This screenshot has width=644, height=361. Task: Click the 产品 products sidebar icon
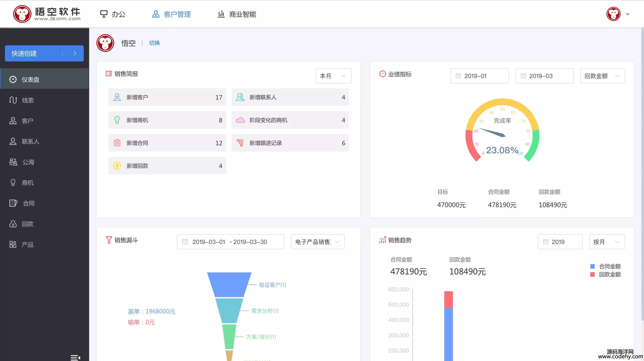click(13, 244)
